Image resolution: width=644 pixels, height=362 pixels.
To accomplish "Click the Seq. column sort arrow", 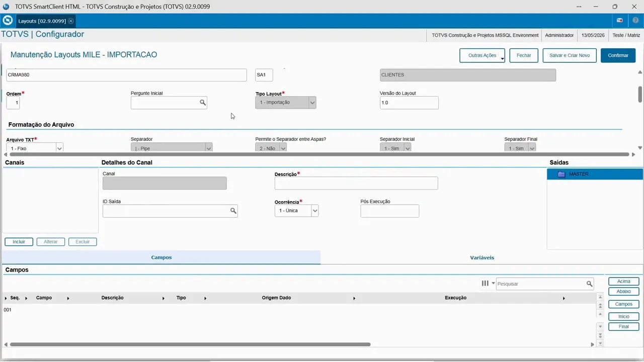I will pos(26,299).
